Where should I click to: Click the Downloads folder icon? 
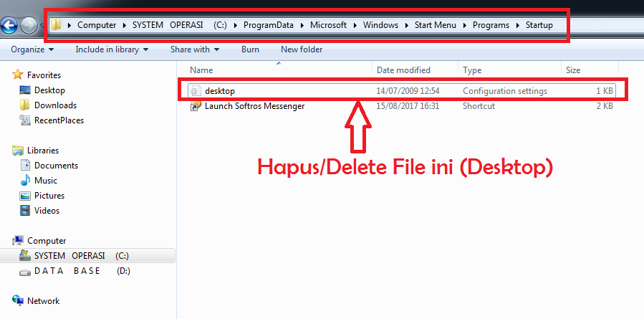25,105
